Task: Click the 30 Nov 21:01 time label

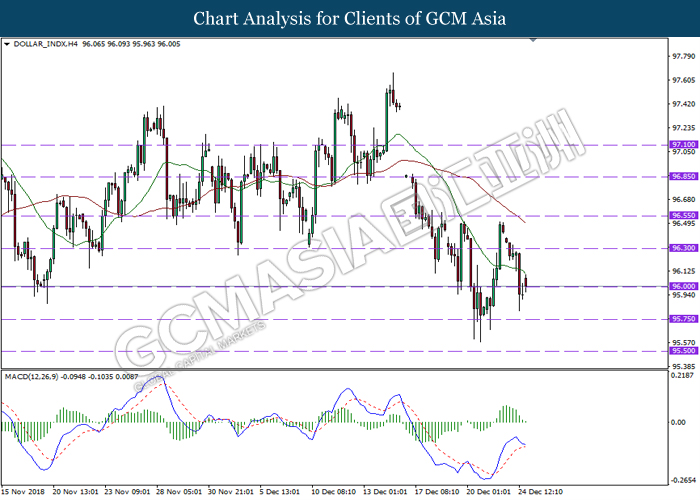Action: (231, 492)
